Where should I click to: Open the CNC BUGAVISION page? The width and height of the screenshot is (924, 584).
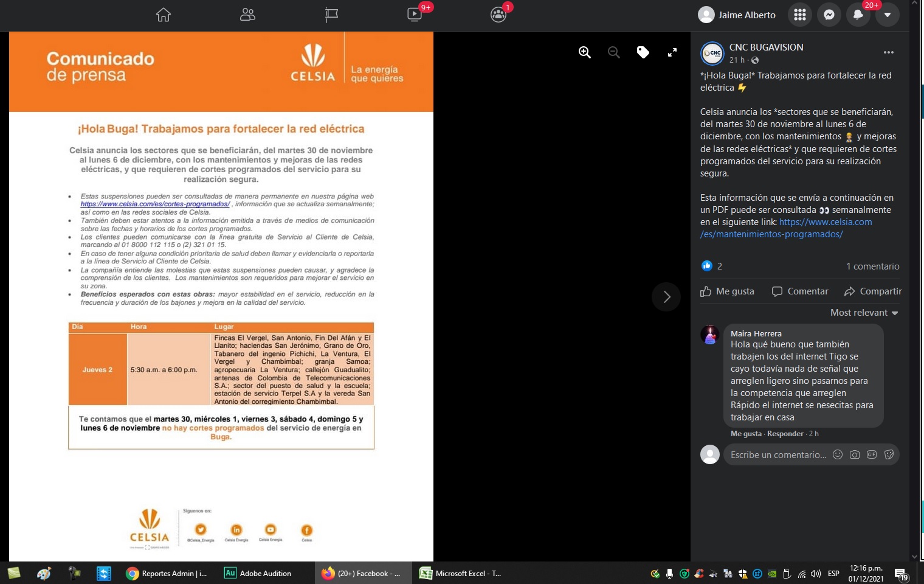click(x=766, y=47)
